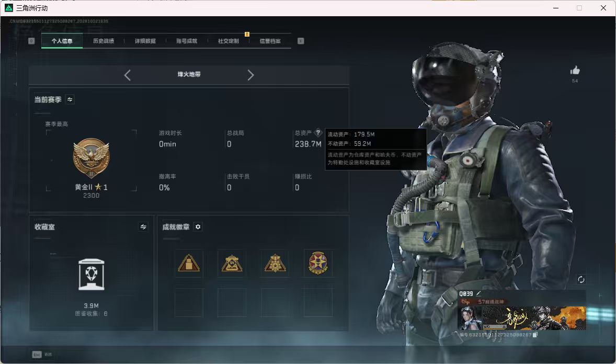Open the 成就徽章 gear settings icon

pos(198,227)
